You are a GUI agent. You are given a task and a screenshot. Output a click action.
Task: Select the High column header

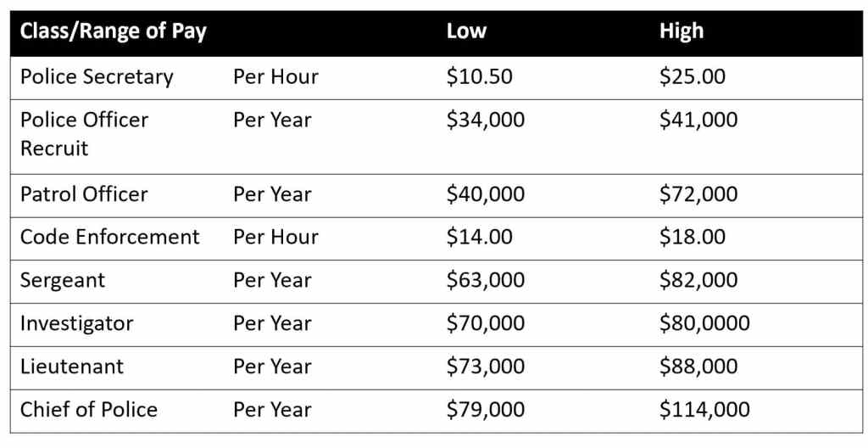[682, 32]
